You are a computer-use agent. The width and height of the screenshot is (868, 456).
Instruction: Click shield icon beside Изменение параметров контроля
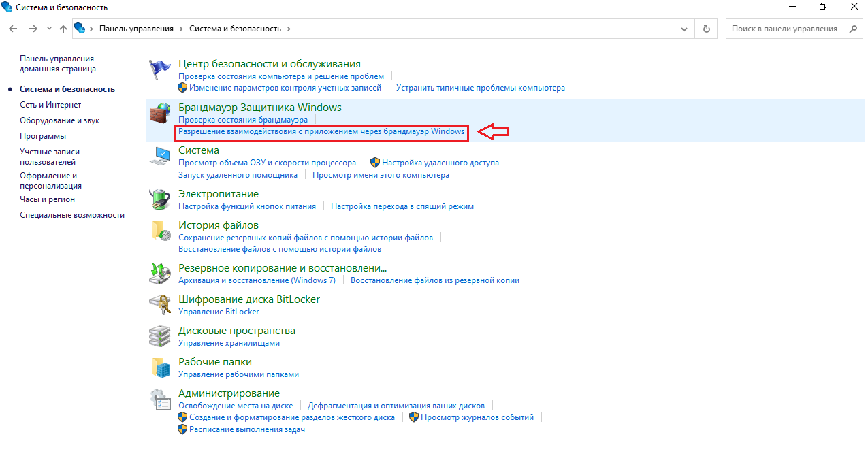(x=182, y=88)
